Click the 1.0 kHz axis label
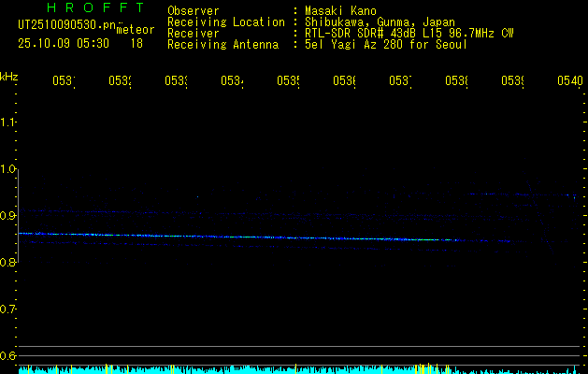The image size is (588, 374). tap(7, 169)
